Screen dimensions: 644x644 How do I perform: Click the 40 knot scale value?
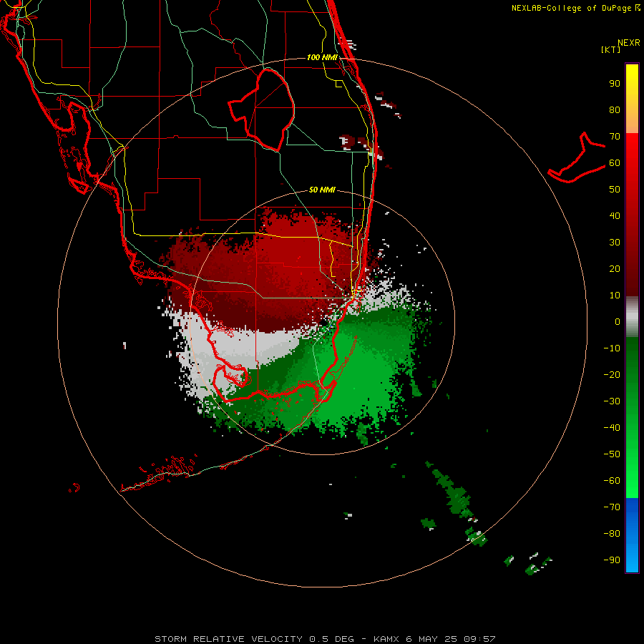tap(615, 216)
